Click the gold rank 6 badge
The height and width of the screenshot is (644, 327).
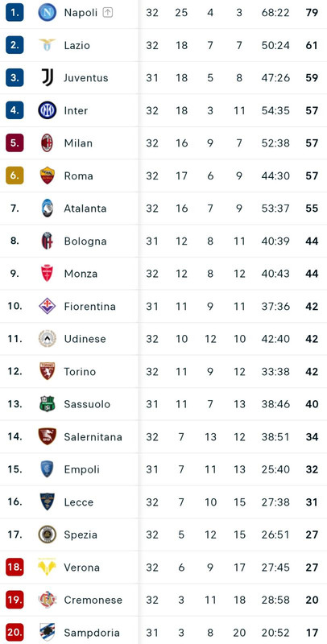pyautogui.click(x=14, y=175)
